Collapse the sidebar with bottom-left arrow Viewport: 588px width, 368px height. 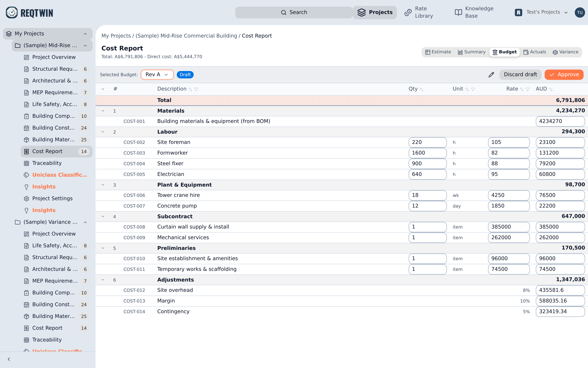click(x=9, y=359)
